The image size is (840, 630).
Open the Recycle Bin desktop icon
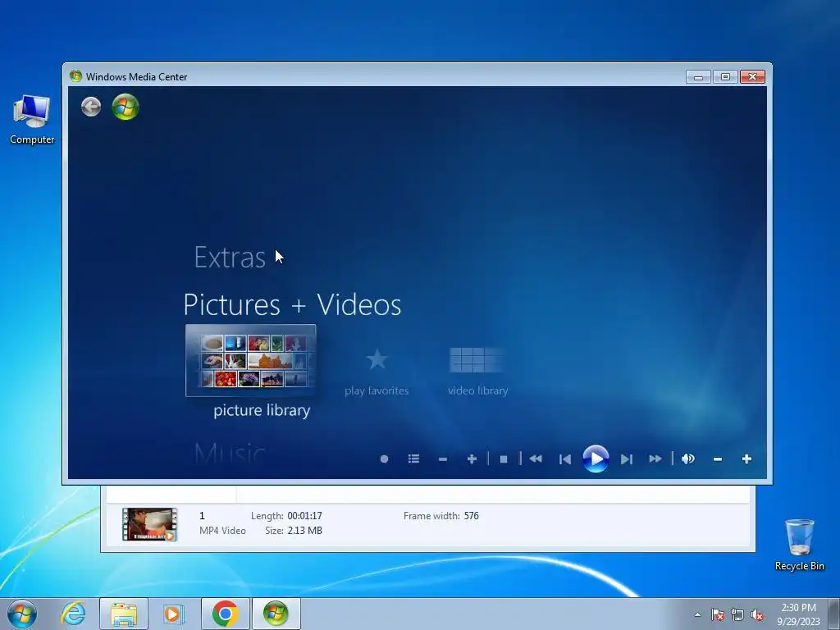tap(799, 545)
